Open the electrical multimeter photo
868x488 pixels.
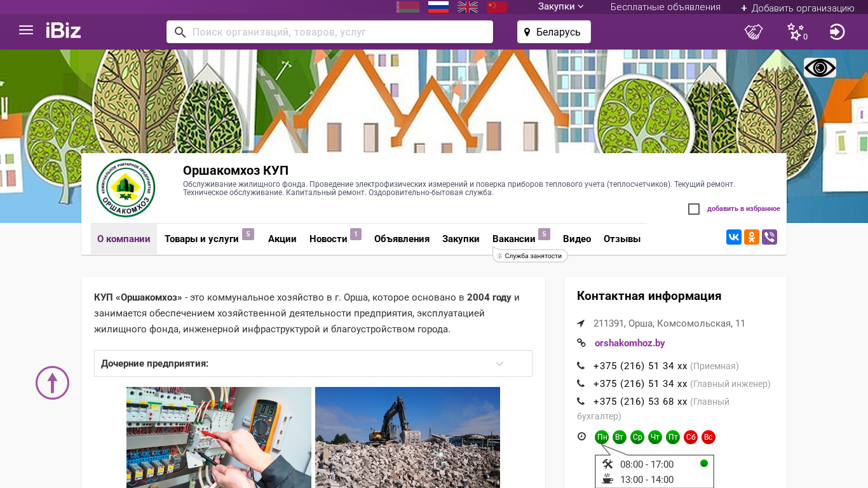click(219, 437)
